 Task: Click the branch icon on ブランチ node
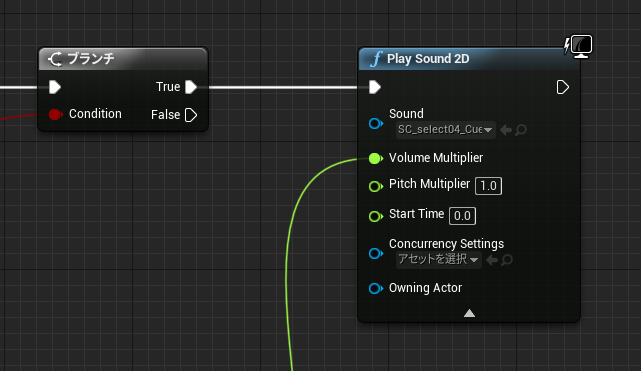tap(55, 59)
